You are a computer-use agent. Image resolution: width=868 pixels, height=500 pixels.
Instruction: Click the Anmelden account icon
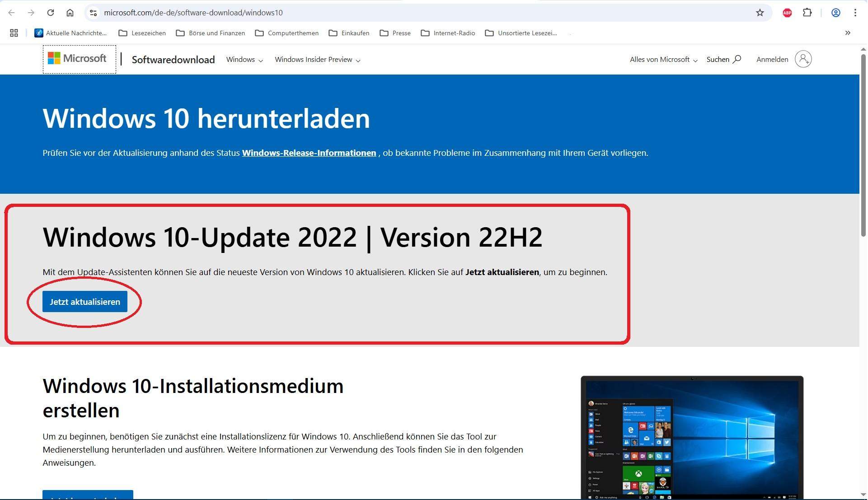pos(803,59)
